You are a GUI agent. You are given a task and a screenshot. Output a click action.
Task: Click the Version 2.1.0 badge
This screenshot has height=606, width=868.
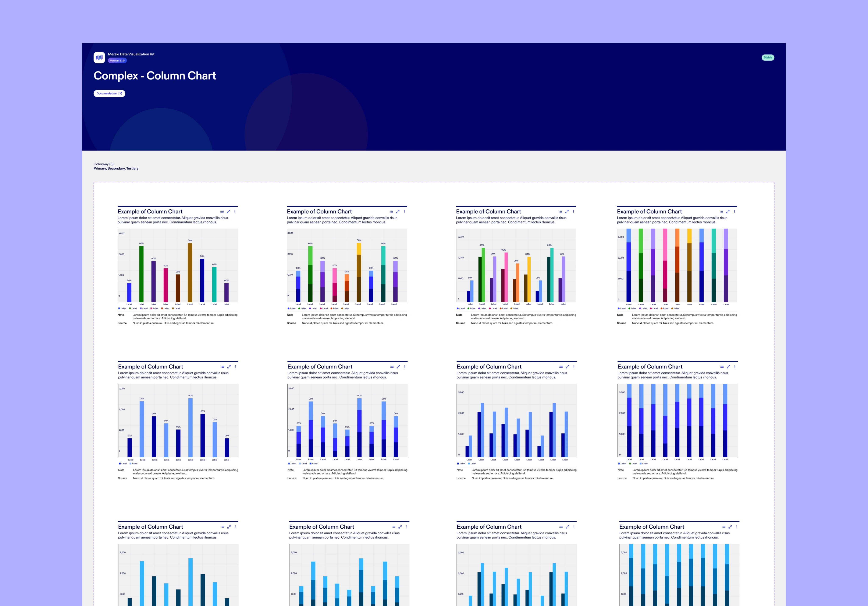(x=117, y=60)
